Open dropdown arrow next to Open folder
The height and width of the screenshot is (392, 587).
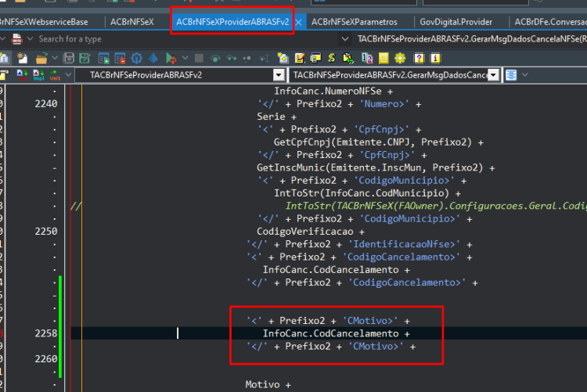tap(55, 58)
